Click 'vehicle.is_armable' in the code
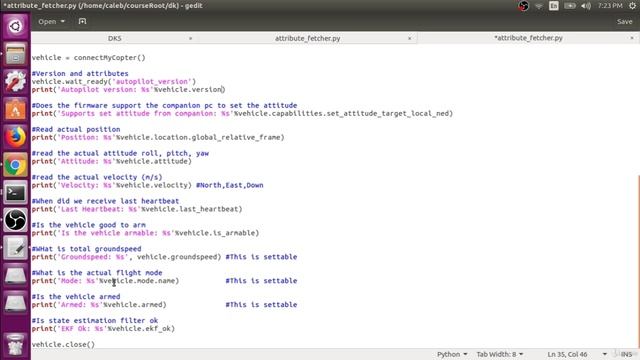This screenshot has height=360, width=640. [217, 233]
